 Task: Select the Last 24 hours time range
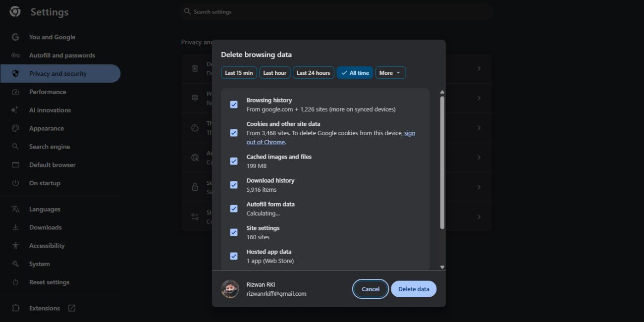coord(313,73)
